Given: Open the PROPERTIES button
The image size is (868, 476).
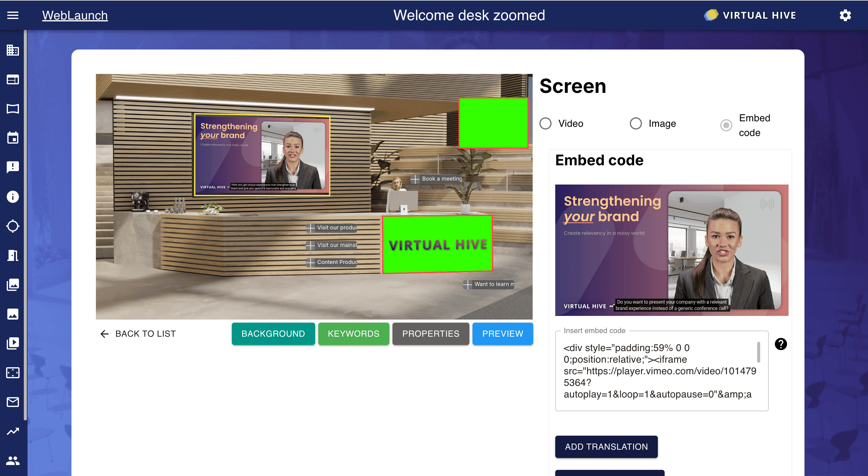Looking at the screenshot, I should [x=431, y=334].
